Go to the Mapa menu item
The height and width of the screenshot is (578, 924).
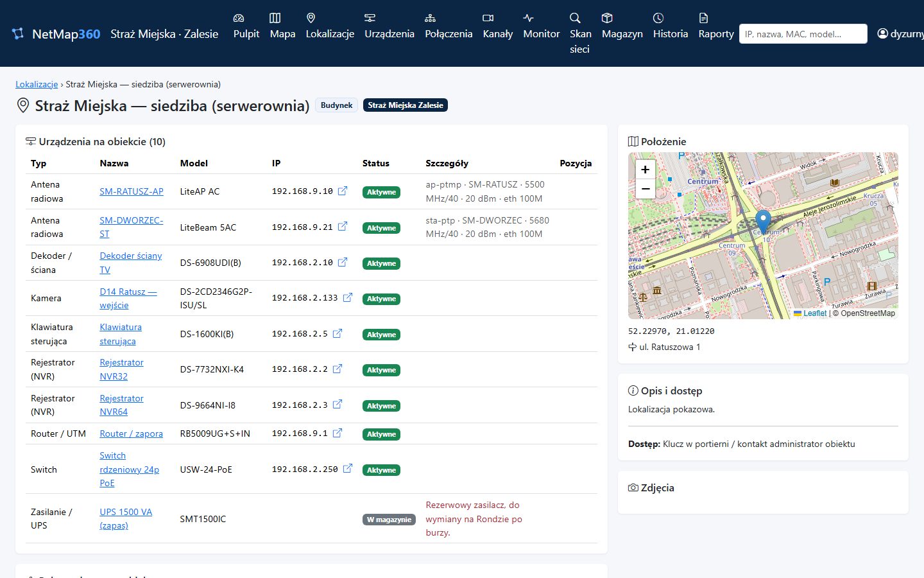point(283,26)
